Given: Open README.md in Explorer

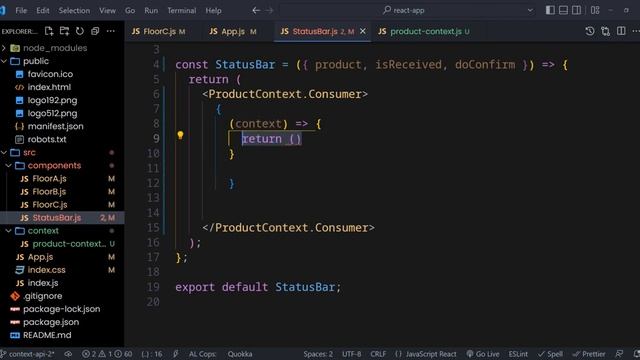Looking at the screenshot, I should (47, 335).
